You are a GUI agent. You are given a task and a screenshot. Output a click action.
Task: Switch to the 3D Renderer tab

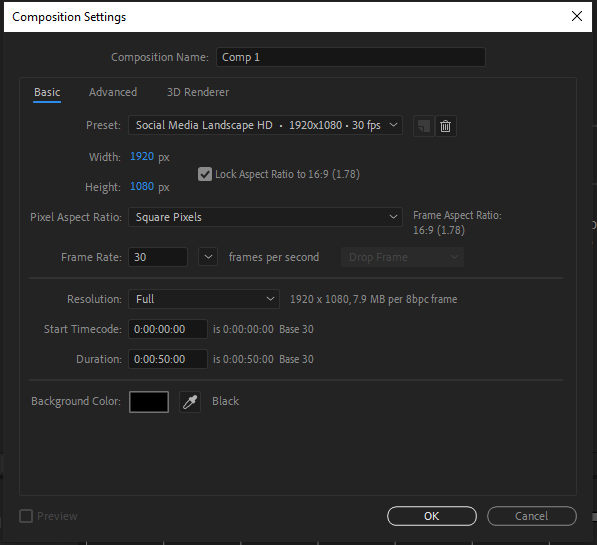[x=198, y=92]
